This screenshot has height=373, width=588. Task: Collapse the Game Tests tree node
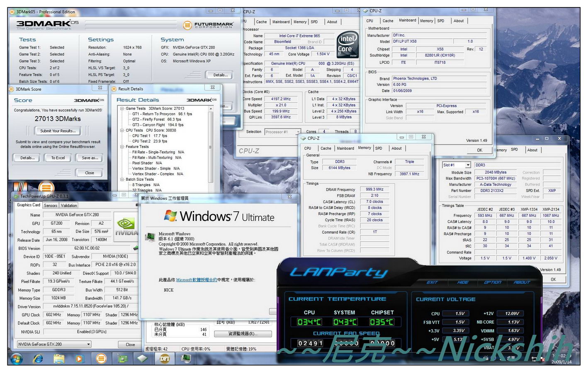[122, 109]
